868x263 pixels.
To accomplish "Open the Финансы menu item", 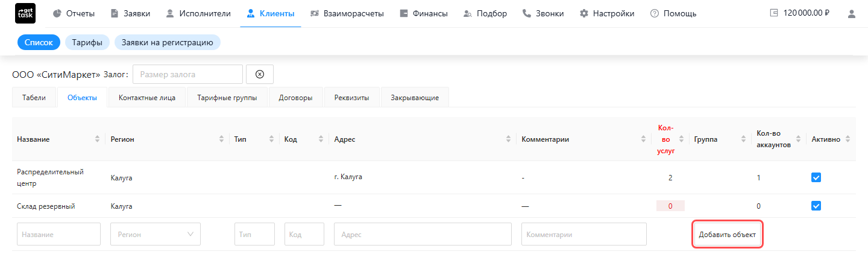I will point(424,13).
